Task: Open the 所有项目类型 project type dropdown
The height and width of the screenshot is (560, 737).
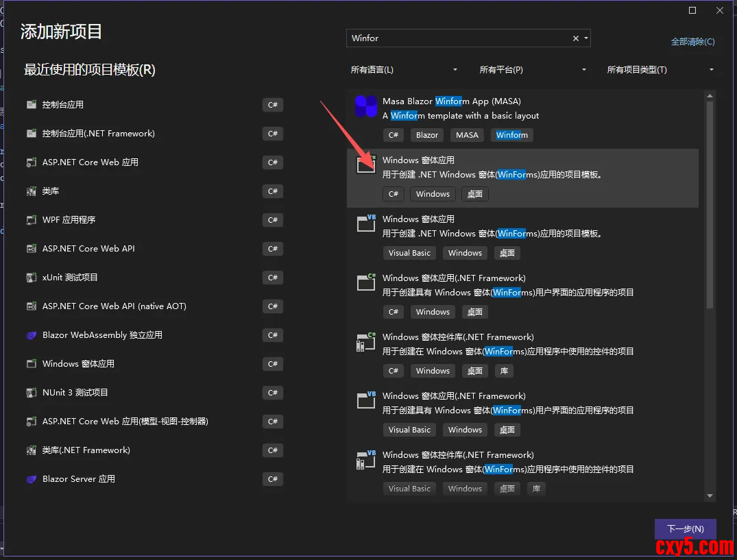Action: 660,70
